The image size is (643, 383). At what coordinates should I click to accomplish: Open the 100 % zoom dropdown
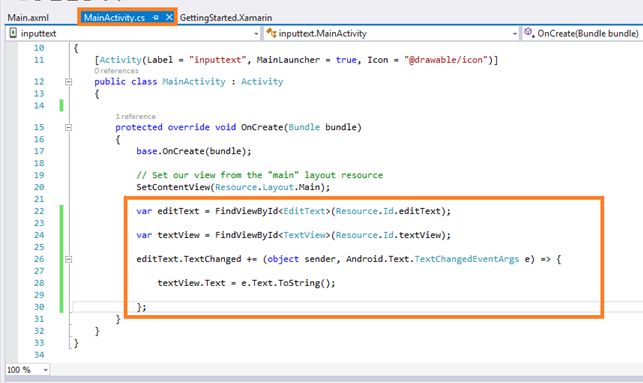45,369
